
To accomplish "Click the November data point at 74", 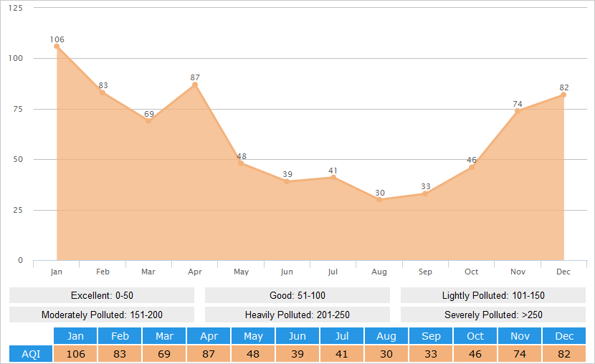I will click(x=518, y=111).
